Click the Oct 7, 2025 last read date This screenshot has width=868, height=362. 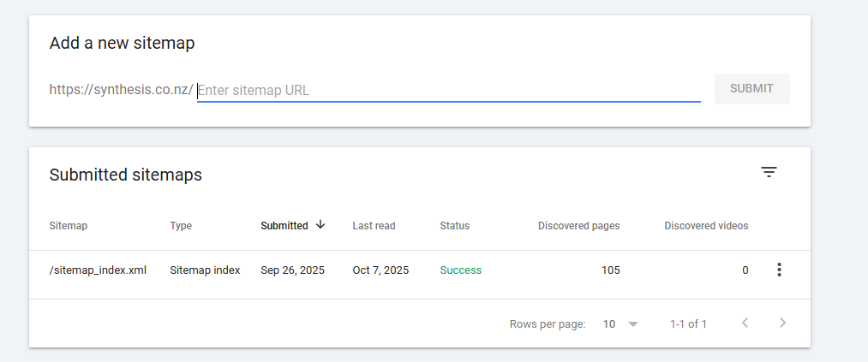tap(380, 270)
